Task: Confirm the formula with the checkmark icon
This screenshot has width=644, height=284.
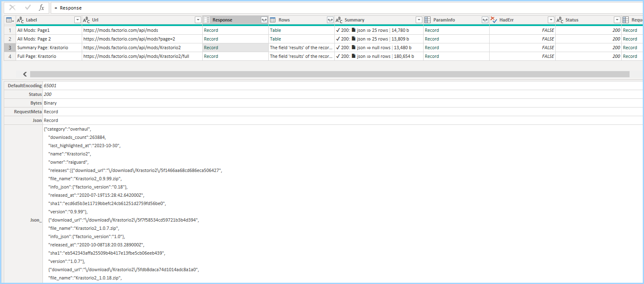Action: (x=28, y=7)
